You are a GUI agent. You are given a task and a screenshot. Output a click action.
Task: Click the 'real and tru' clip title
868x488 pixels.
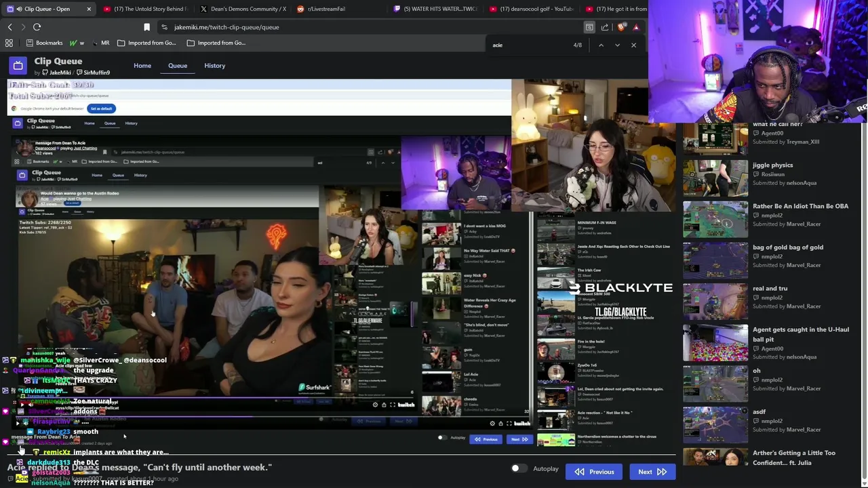[770, 289]
